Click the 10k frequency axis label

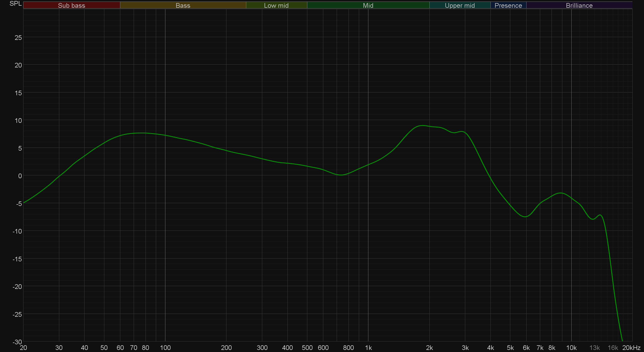point(571,348)
